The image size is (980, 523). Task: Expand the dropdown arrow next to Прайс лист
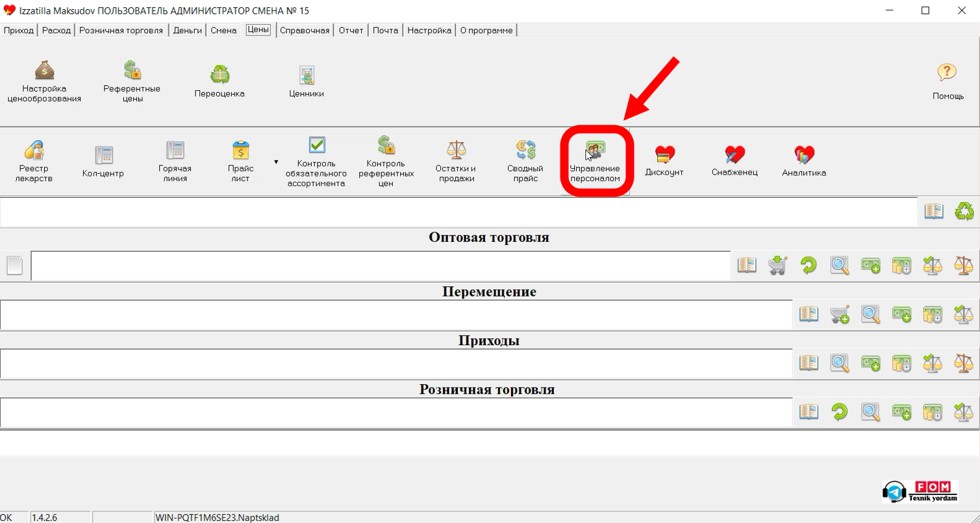click(x=276, y=160)
